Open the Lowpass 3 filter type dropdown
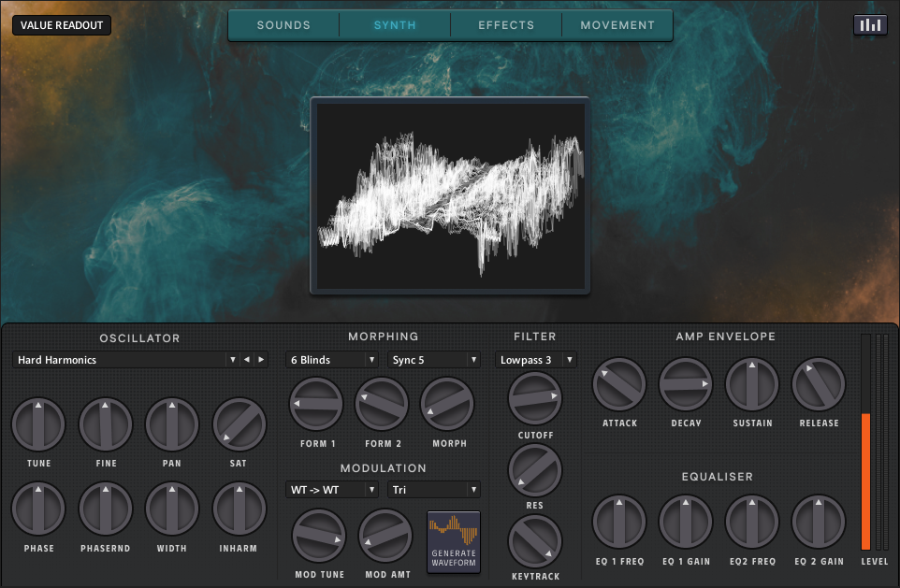 click(x=535, y=360)
